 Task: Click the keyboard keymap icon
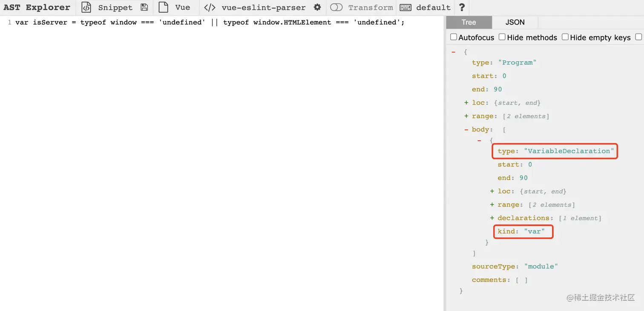pos(405,8)
